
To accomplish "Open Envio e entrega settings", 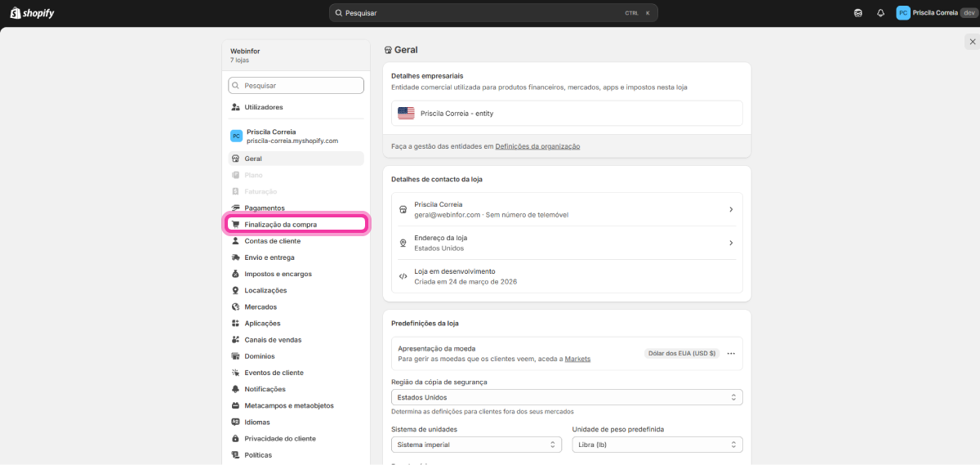I will point(296,257).
